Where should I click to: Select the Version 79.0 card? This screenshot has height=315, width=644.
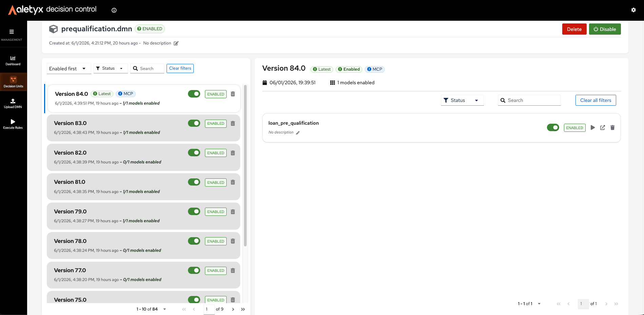pyautogui.click(x=144, y=216)
